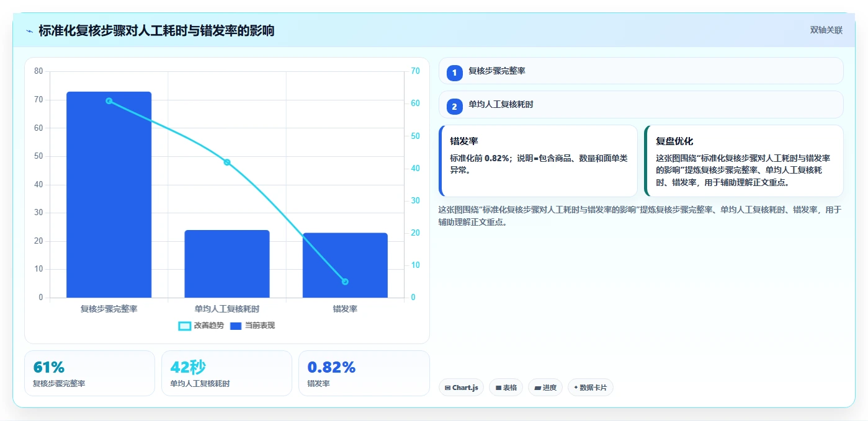Click the 错发率 info card heading
Image resolution: width=868 pixels, height=421 pixels.
464,141
